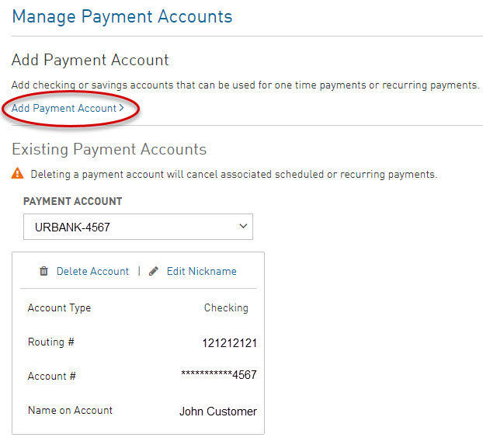The width and height of the screenshot is (483, 448).
Task: Click the orange warning triangle icon
Action: click(x=17, y=175)
